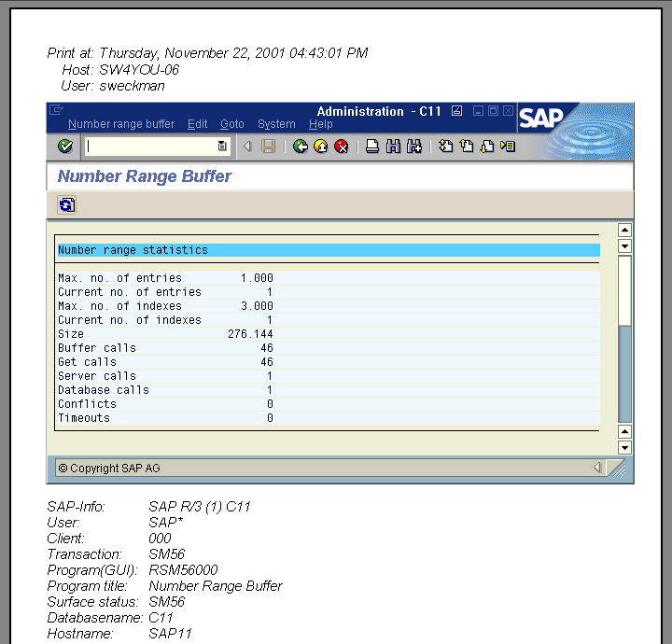Click the lower scroll-up arrow
Viewport: 672px width, 644px height.
624,431
